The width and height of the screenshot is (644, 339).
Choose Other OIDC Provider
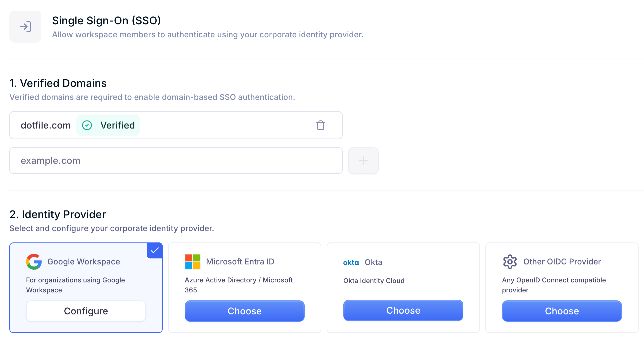tap(562, 311)
